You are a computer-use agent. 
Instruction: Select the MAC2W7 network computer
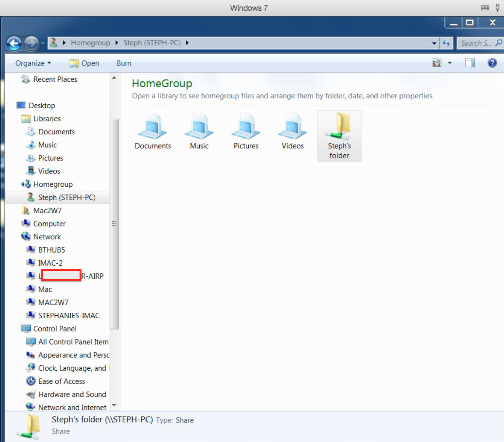pyautogui.click(x=47, y=302)
